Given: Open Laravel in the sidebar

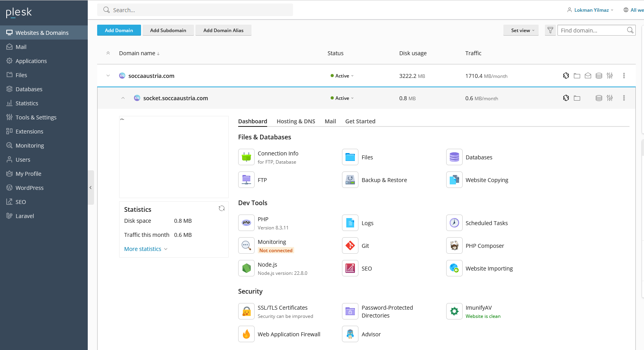Looking at the screenshot, I should pyautogui.click(x=44, y=216).
